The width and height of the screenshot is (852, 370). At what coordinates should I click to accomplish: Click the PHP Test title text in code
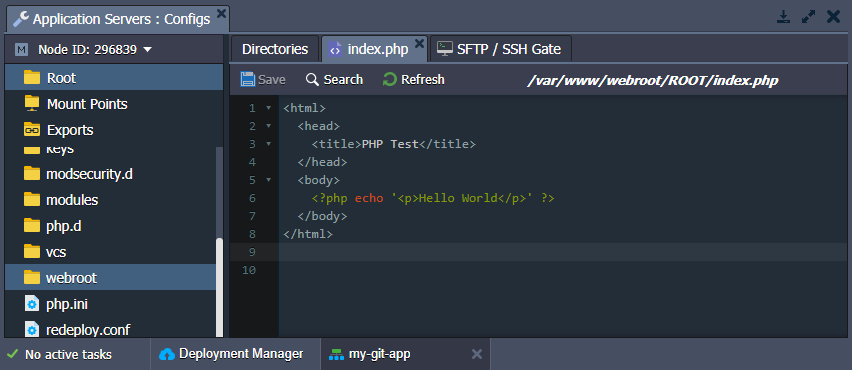pyautogui.click(x=390, y=144)
